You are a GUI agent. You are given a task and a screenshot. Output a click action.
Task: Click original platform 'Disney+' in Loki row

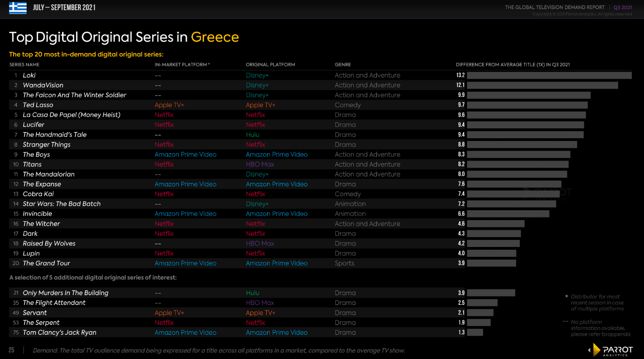257,75
